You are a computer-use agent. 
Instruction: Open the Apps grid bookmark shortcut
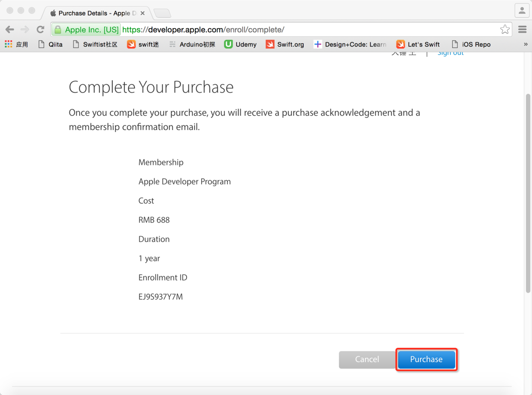coord(16,44)
